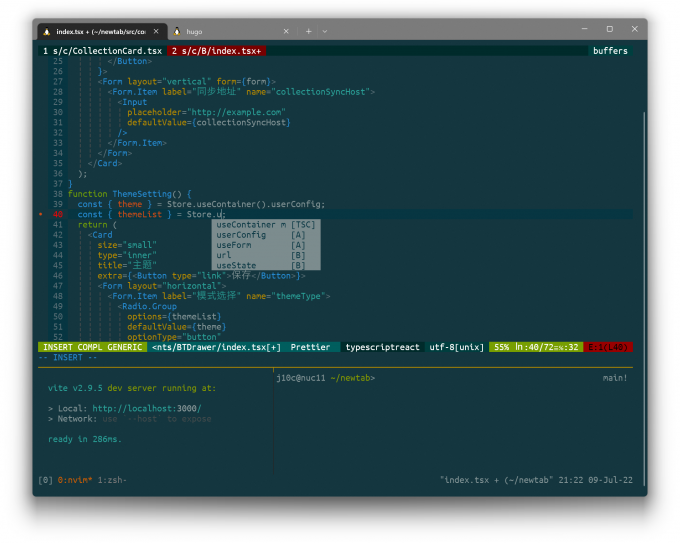Open the http://localhost:3000/ link
Viewport: 680px width, 543px height.
coord(147,409)
